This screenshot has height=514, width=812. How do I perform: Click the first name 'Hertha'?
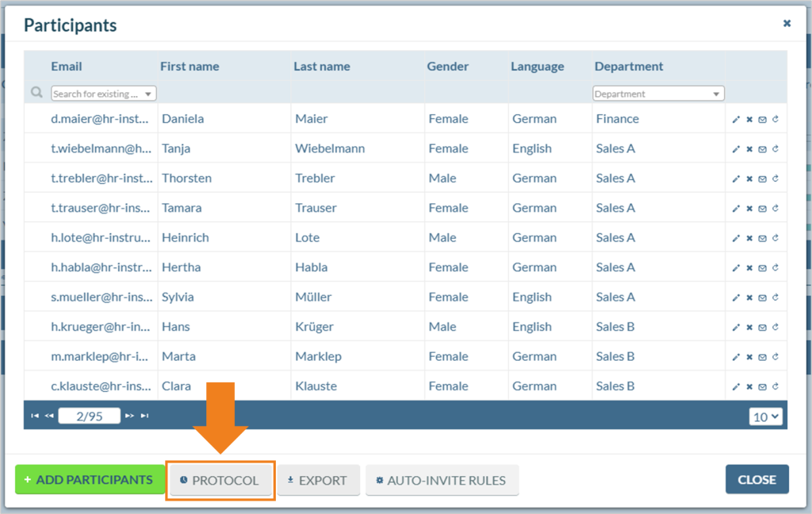click(x=182, y=267)
